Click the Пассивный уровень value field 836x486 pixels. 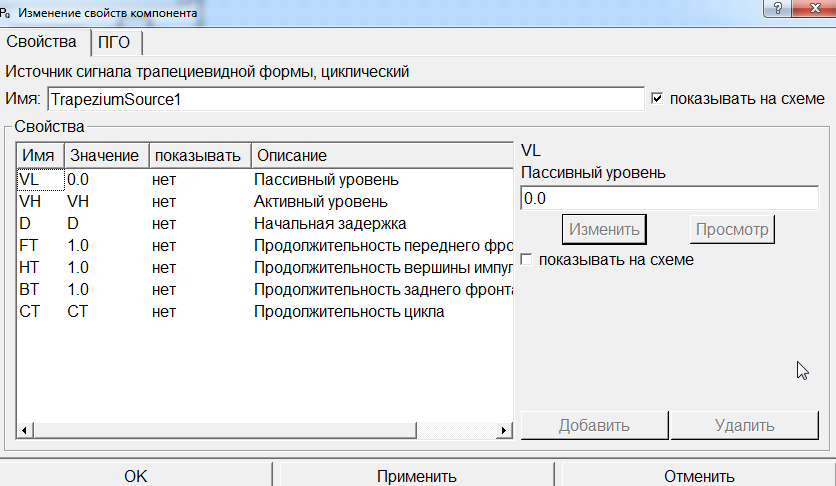tap(669, 198)
